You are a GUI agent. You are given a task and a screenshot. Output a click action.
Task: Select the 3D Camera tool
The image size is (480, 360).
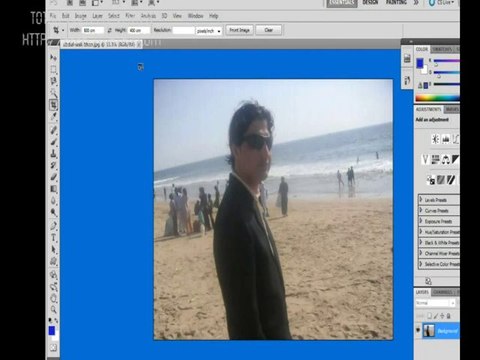53,286
